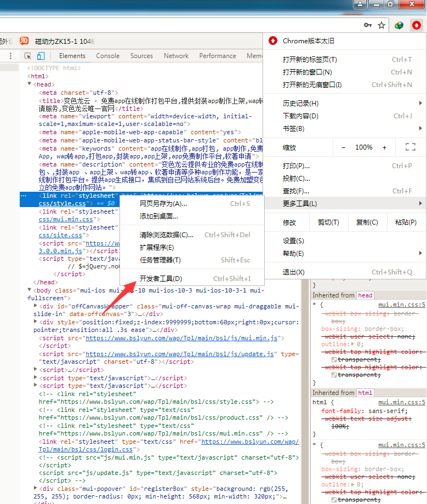
Task: Expand the position:fixed styled div node
Action: coord(36,322)
